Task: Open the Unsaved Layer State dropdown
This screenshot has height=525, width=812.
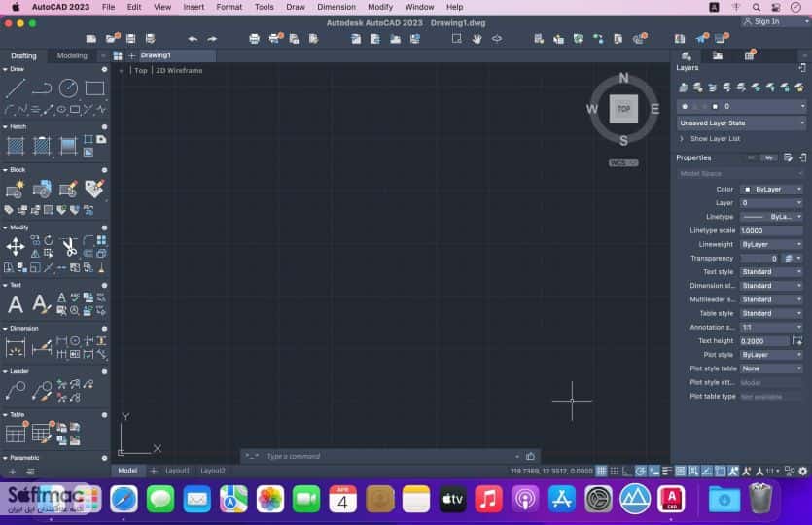Action: [x=742, y=123]
